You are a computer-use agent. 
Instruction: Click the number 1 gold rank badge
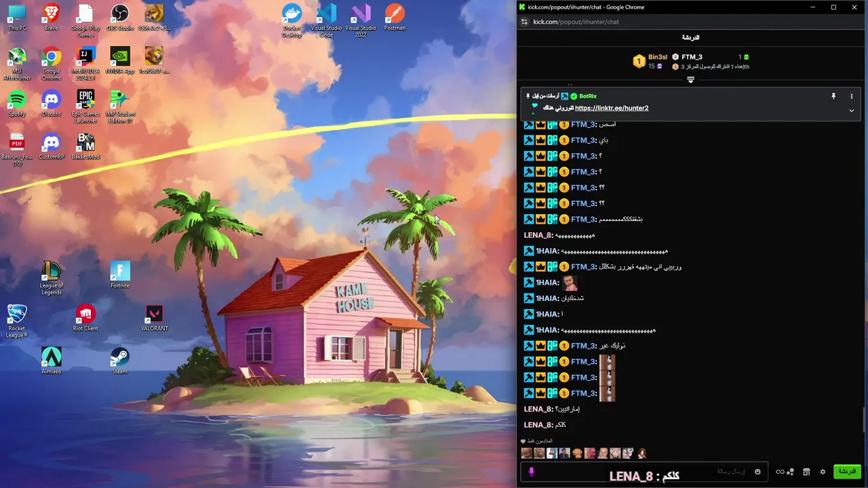[x=639, y=62]
